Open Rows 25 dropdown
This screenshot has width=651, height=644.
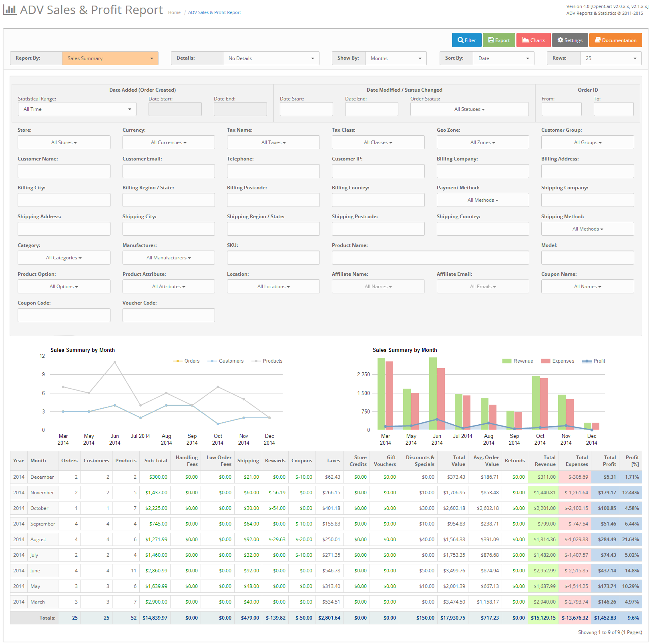[611, 58]
